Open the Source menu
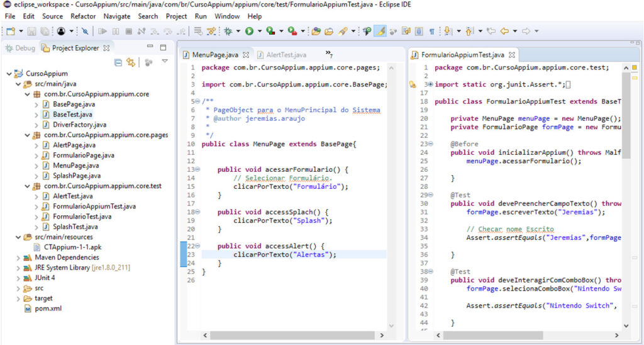 click(x=53, y=16)
